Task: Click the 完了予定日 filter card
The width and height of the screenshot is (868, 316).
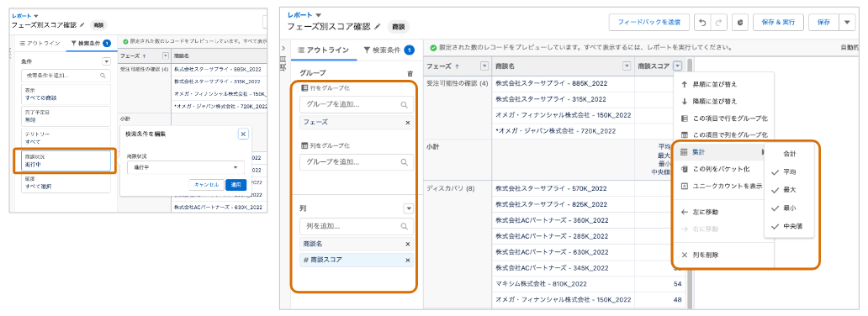Action: pyautogui.click(x=66, y=116)
